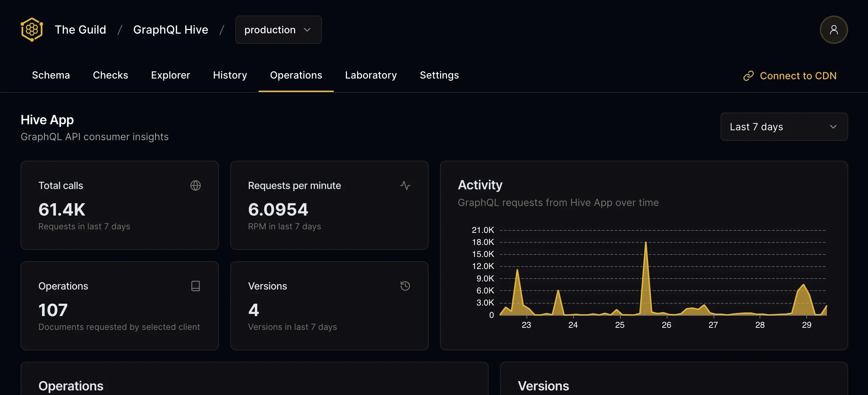The image size is (868, 395).
Task: Open the Checks tab
Action: [111, 75]
